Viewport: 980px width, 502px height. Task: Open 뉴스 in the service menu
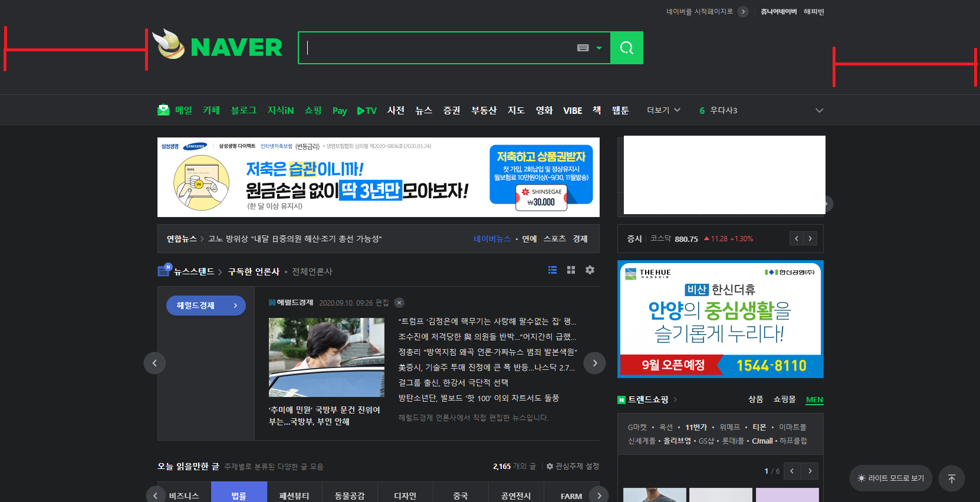coord(424,110)
